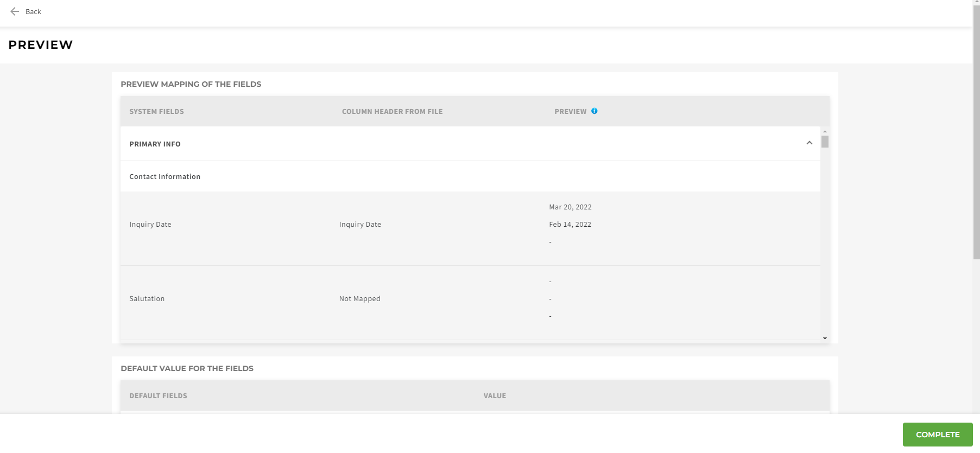
Task: Click the Value column header
Action: point(495,396)
